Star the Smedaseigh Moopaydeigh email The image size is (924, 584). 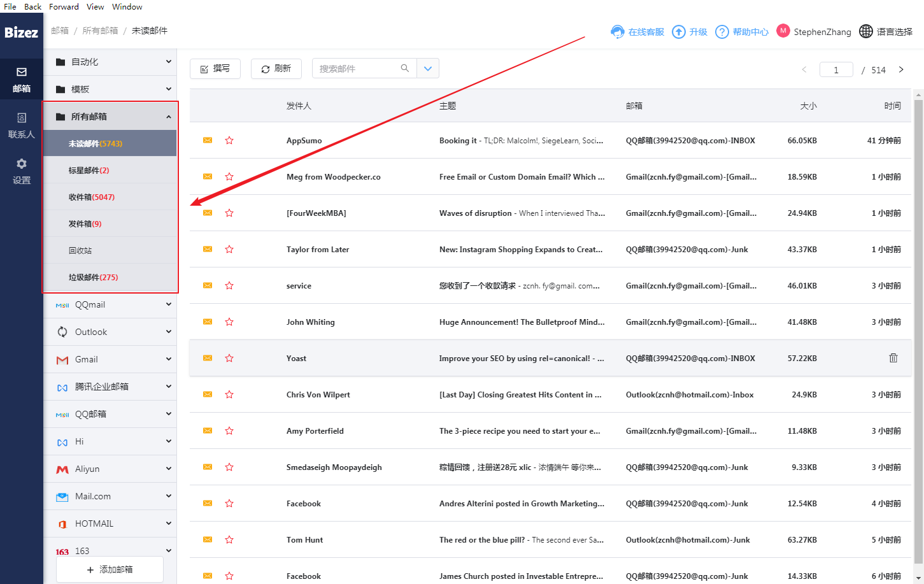pyautogui.click(x=229, y=467)
